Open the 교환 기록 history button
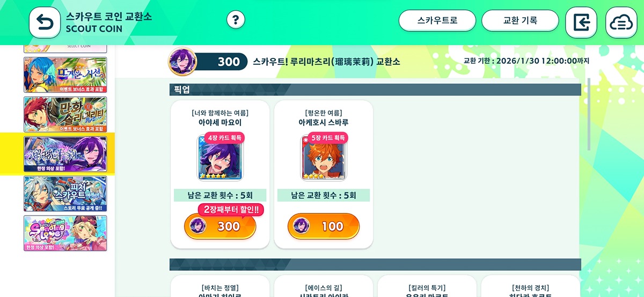The height and width of the screenshot is (297, 644). (x=520, y=20)
